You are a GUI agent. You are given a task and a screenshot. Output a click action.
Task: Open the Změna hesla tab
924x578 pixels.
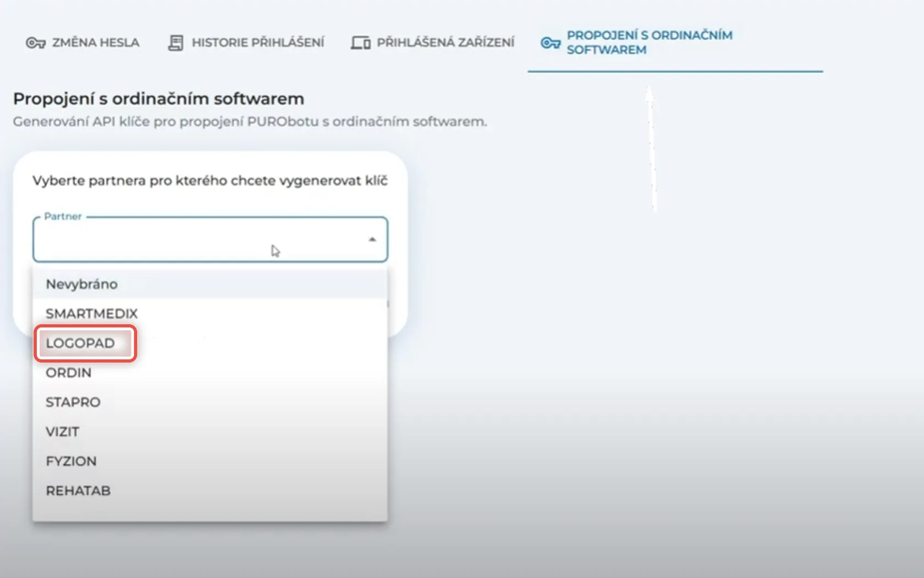click(82, 42)
